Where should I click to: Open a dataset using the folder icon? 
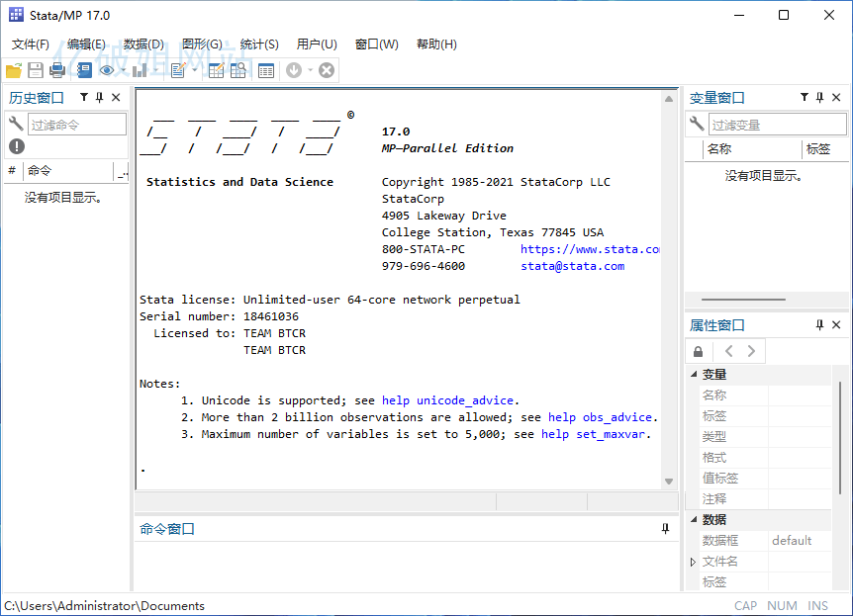[x=13, y=69]
